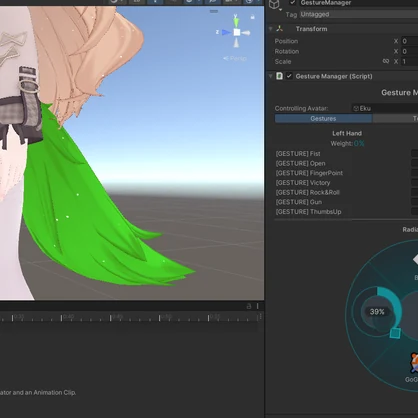Toggle the scene gizmo rotation lock icon
This screenshot has height=418, width=418.
tap(253, 17)
